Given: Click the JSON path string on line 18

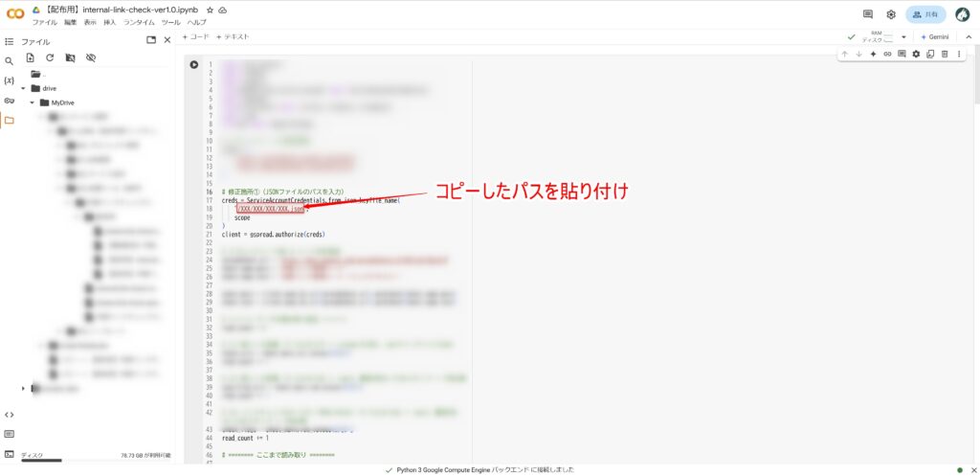Looking at the screenshot, I should (270, 209).
